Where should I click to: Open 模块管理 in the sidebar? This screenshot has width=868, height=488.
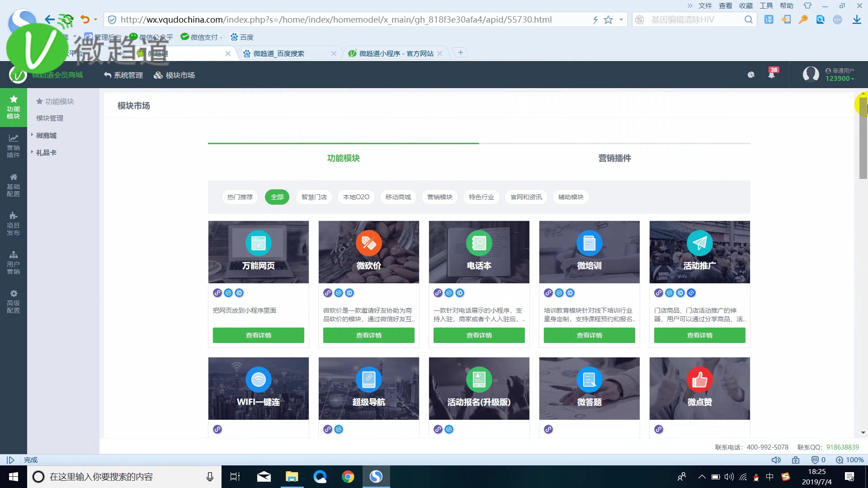(50, 118)
